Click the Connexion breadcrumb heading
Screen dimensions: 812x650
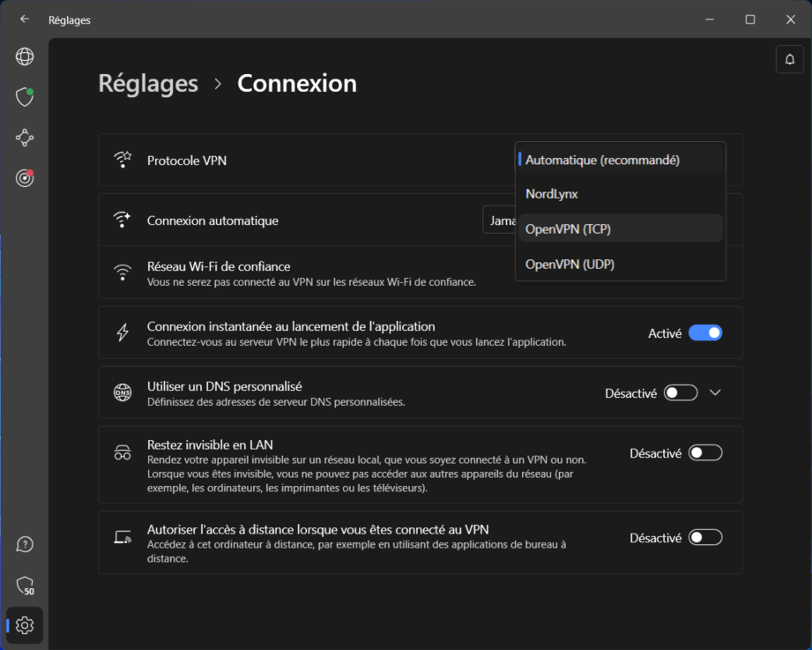pyautogui.click(x=297, y=84)
